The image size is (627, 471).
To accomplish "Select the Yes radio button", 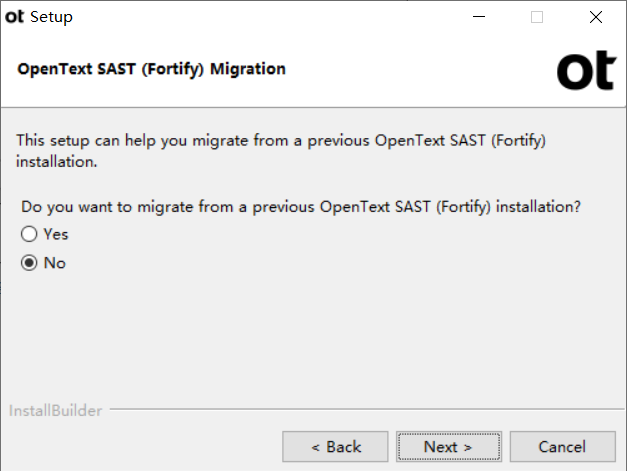I will 29,234.
